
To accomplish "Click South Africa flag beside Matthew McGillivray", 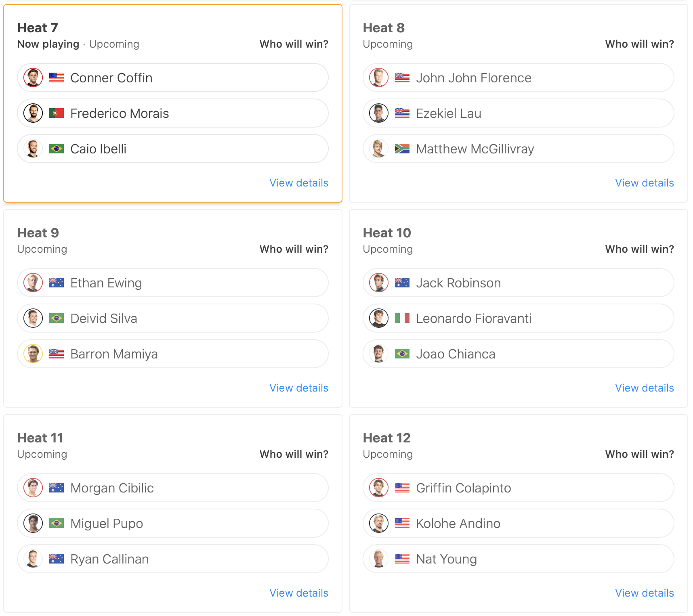I will pos(402,149).
